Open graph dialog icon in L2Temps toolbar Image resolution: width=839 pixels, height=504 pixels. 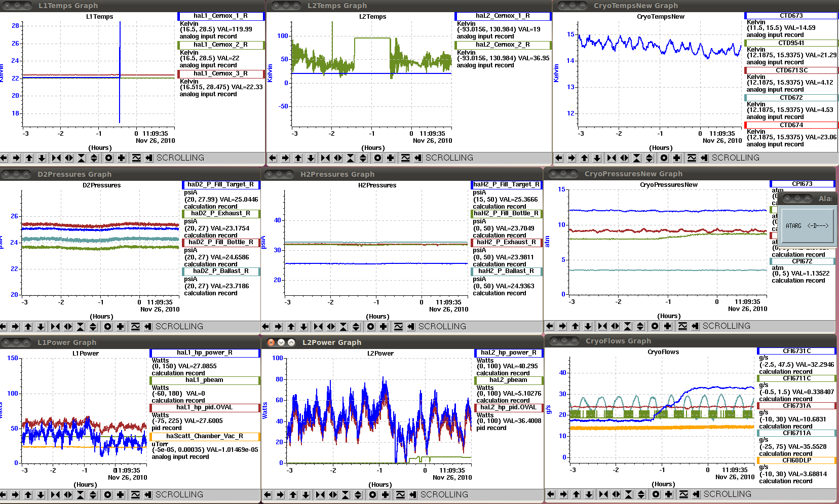(x=405, y=158)
